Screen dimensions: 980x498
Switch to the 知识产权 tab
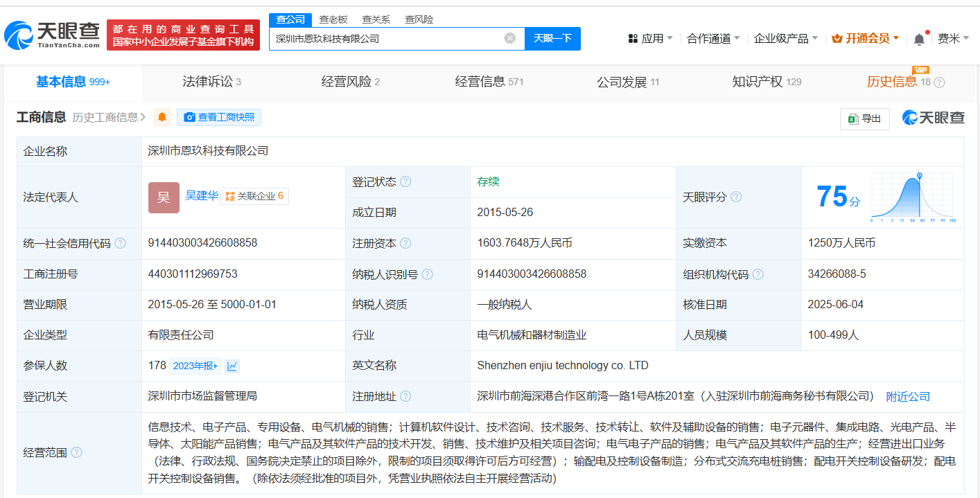[x=766, y=82]
